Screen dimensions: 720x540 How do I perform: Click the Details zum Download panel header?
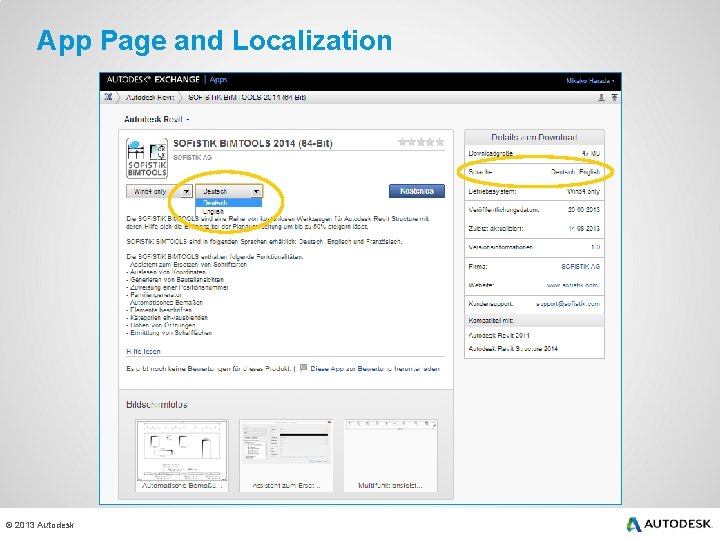click(534, 137)
